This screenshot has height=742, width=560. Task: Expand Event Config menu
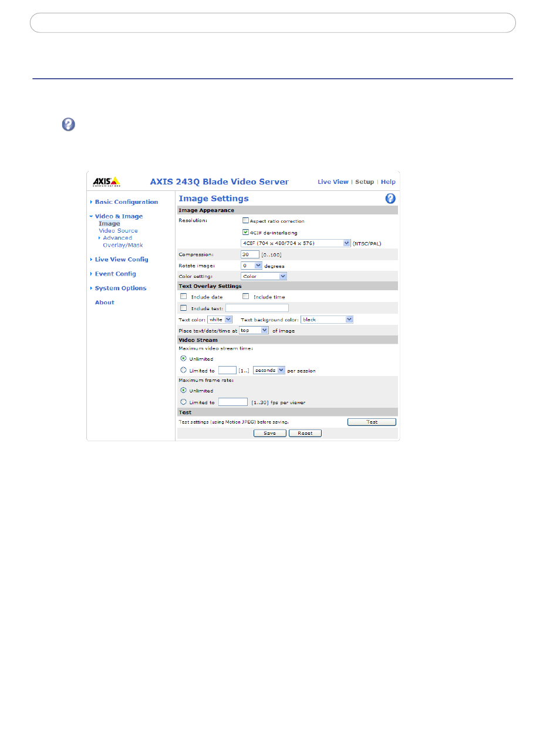point(115,274)
